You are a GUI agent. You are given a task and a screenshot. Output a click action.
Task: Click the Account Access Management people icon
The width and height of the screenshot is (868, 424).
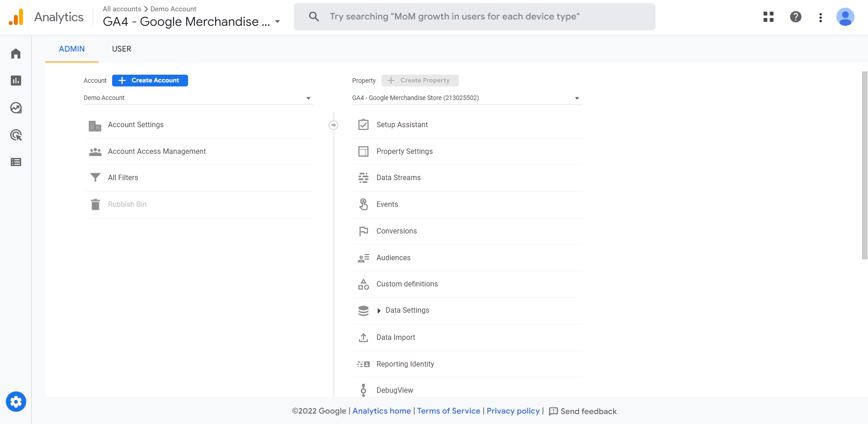pos(95,152)
